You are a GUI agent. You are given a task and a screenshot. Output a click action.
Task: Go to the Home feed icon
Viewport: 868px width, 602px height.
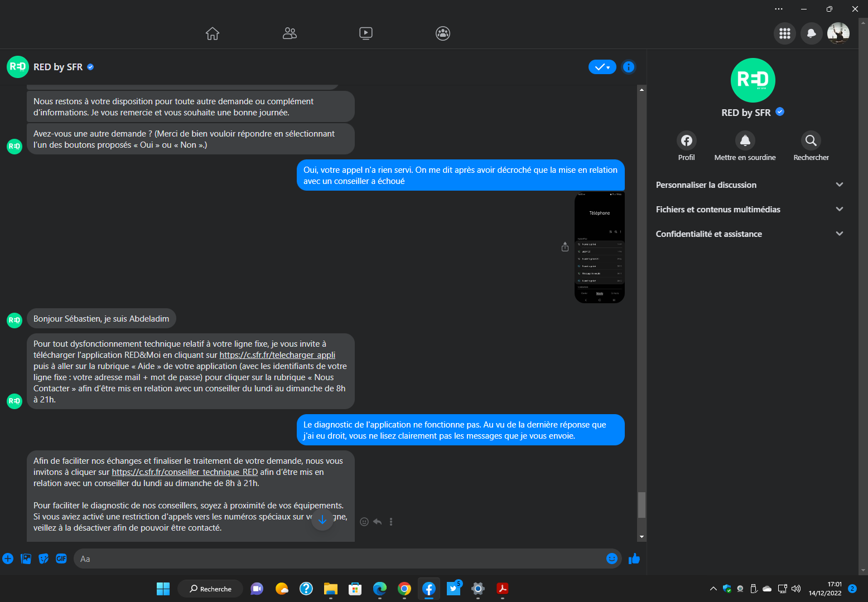pyautogui.click(x=213, y=33)
